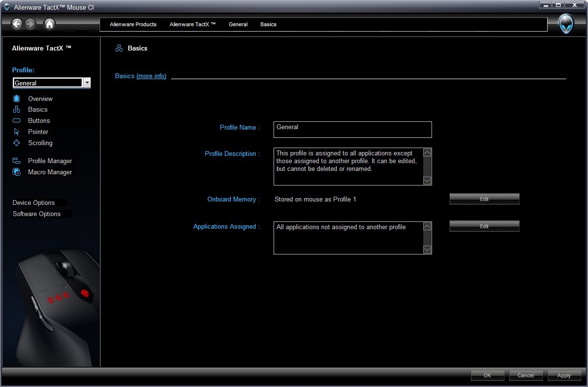Navigate back using the back arrow
This screenshot has height=387, width=588.
(x=17, y=23)
